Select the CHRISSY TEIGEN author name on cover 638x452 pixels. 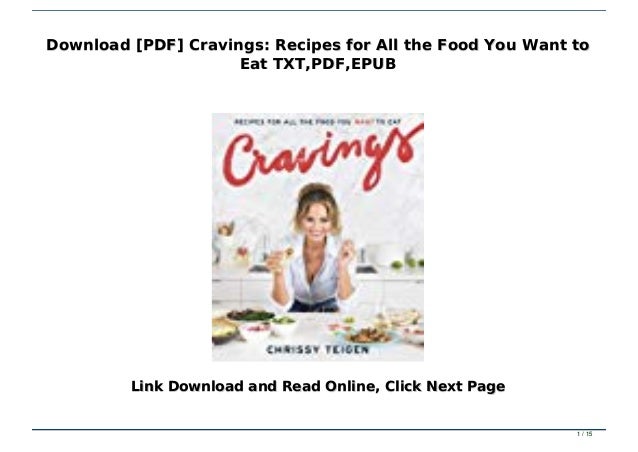click(318, 349)
